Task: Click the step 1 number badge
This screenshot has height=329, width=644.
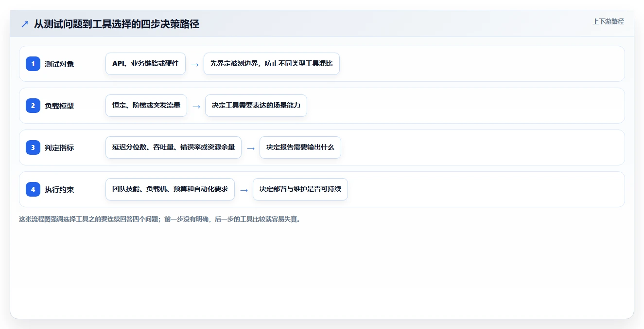Action: [33, 64]
